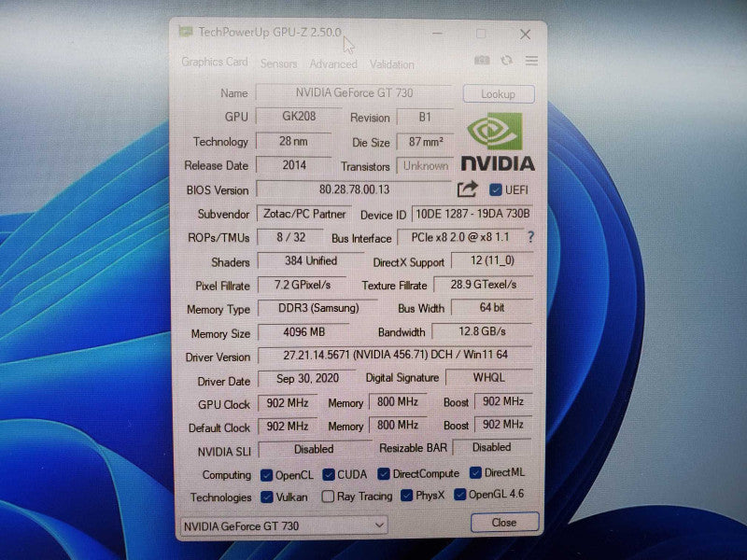The height and width of the screenshot is (560, 747).
Task: Toggle the Vulkan checkbox
Action: tap(267, 497)
